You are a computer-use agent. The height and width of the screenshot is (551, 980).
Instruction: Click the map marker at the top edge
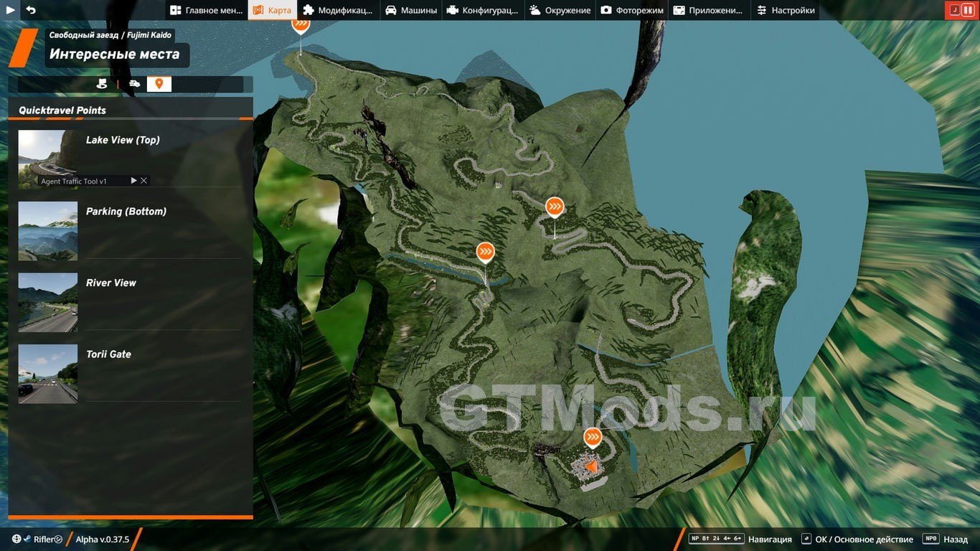pyautogui.click(x=301, y=24)
